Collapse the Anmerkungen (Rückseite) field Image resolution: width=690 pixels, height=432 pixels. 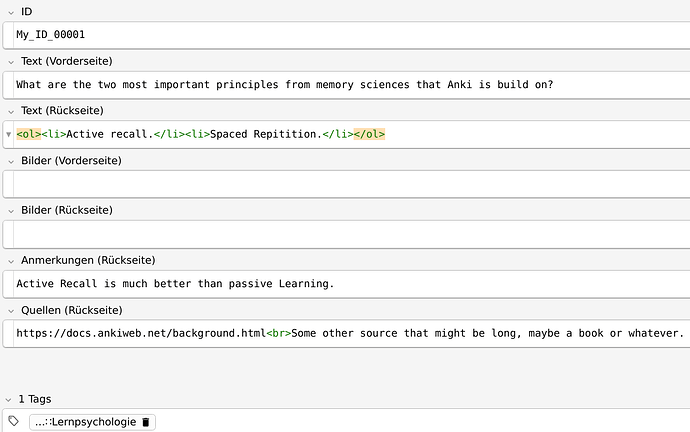pos(11,261)
